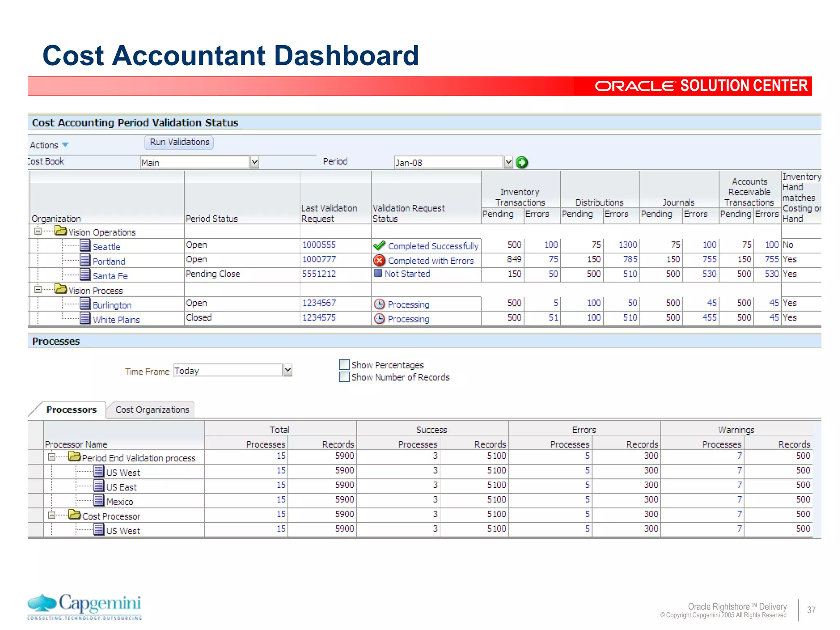Open the Santa Fe organization link
Screen dimensions: 840x630
click(x=110, y=276)
